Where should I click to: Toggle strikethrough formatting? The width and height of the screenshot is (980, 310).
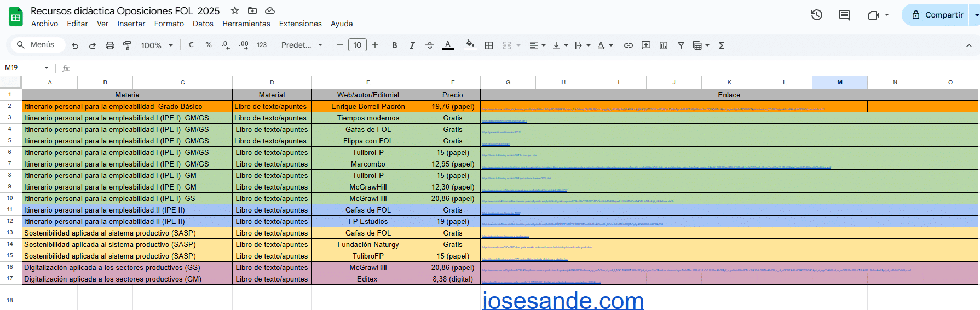pyautogui.click(x=430, y=45)
